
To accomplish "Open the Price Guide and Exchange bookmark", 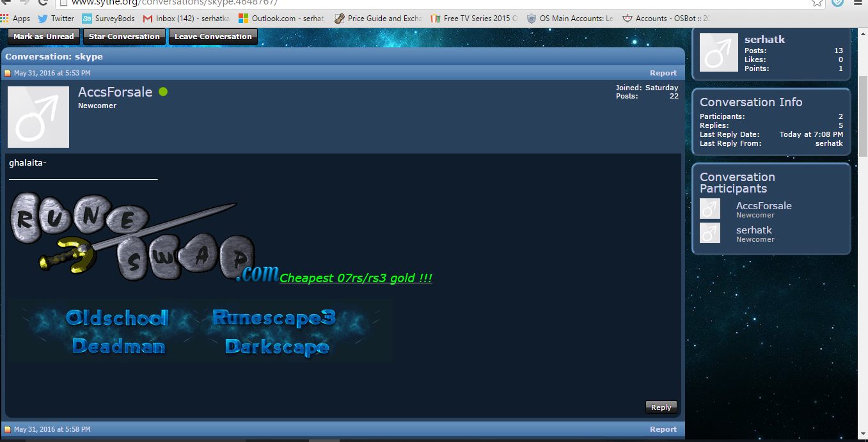I will coord(378,19).
